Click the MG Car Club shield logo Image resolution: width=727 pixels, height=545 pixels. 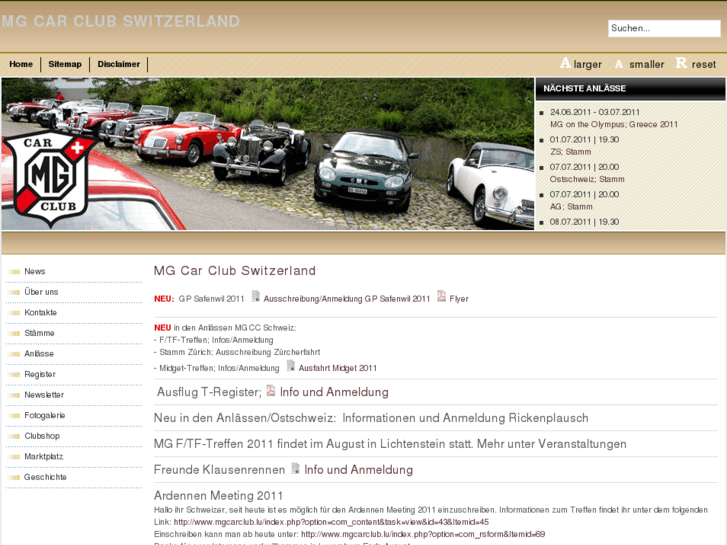click(x=50, y=179)
